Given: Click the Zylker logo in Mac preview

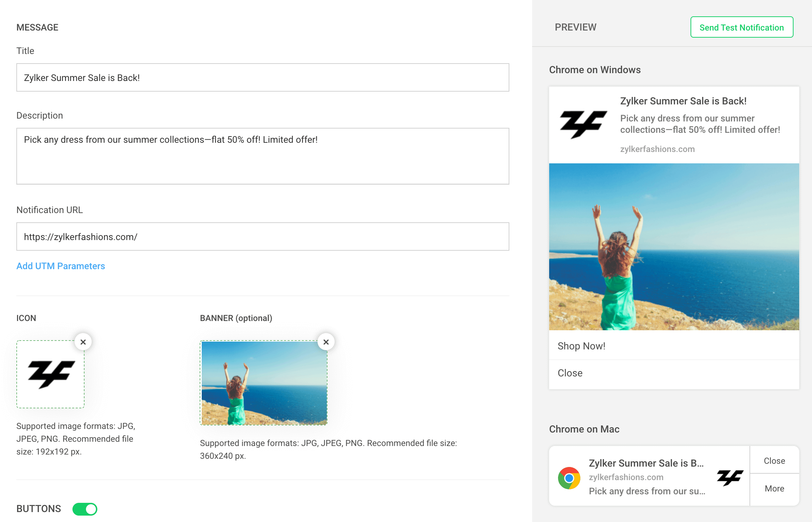Looking at the screenshot, I should pyautogui.click(x=730, y=478).
